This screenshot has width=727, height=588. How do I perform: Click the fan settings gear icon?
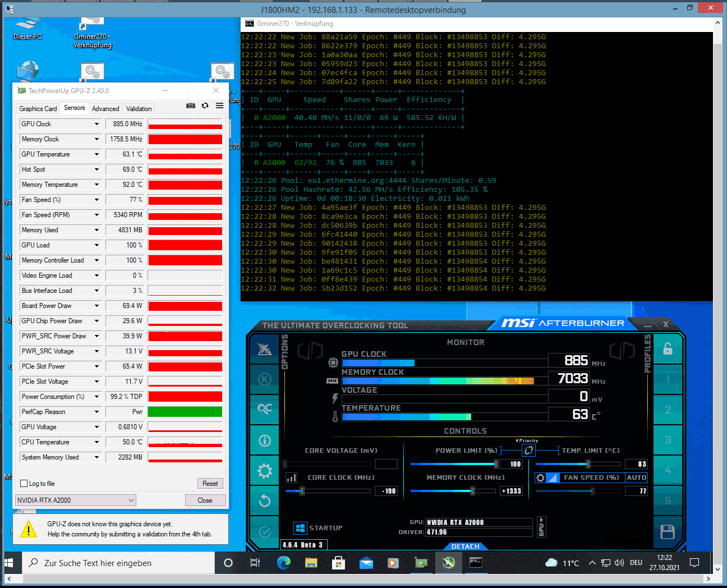(x=540, y=477)
